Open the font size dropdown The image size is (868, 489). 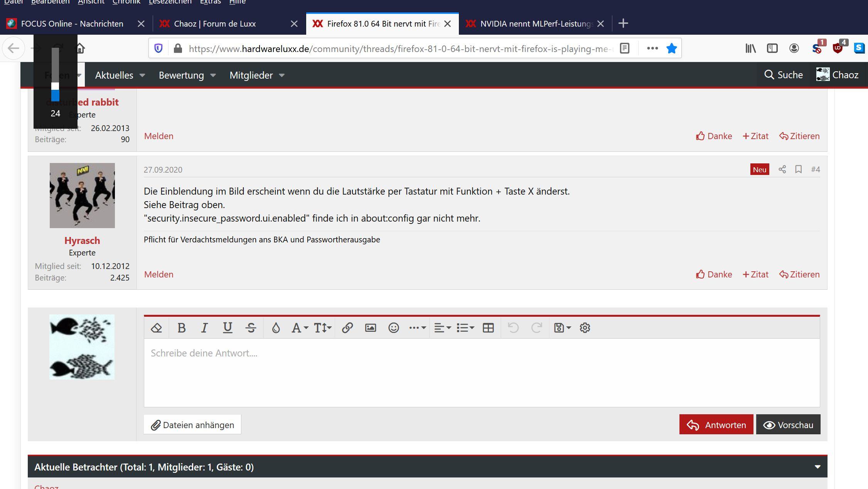pos(322,328)
